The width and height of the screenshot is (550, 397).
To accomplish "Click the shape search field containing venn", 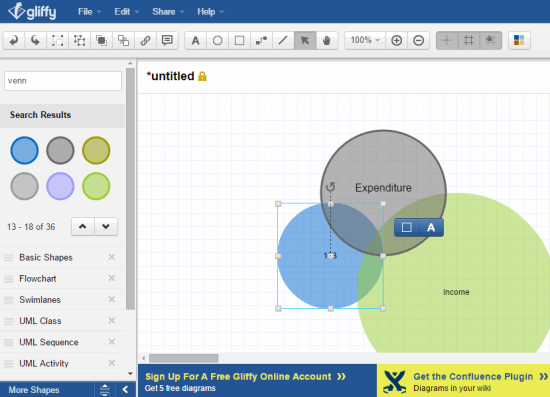I will [63, 81].
